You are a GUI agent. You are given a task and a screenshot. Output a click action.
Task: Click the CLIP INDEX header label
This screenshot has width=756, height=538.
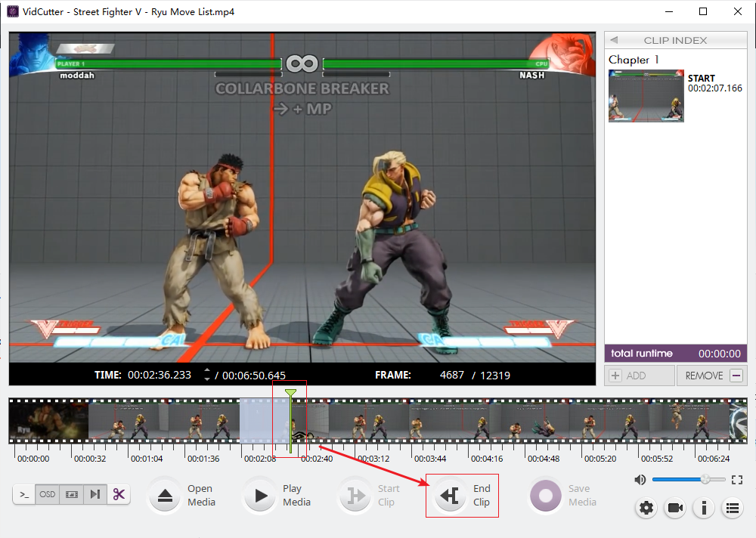click(675, 41)
